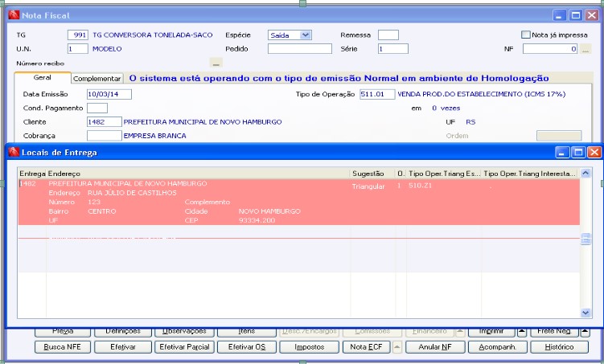The height and width of the screenshot is (364, 604).
Task: Click the Nota ECF button
Action: [366, 347]
